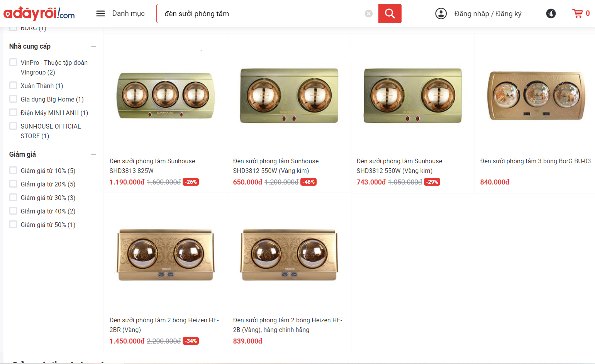Open the Danh mục hamburger menu icon
The image size is (595, 364).
[x=100, y=14]
